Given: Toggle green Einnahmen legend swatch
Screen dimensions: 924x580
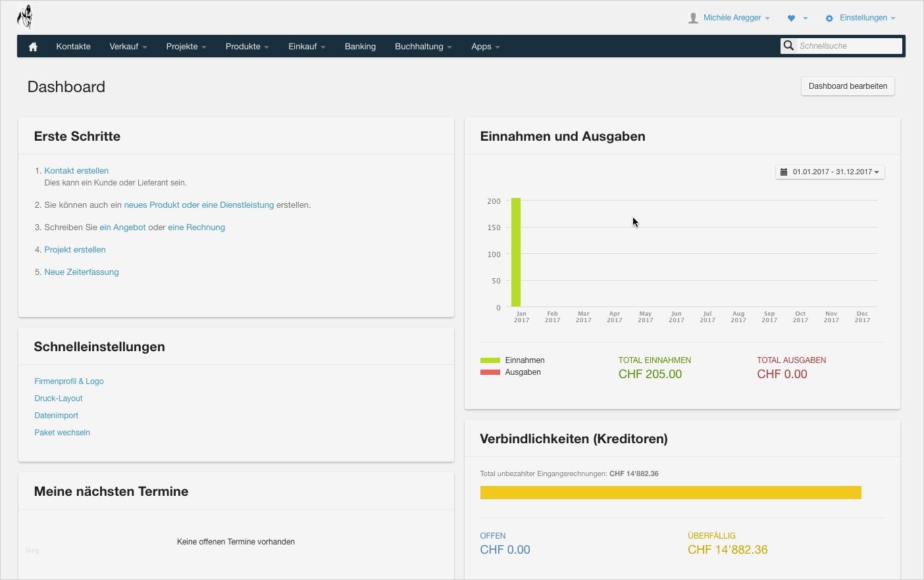Looking at the screenshot, I should (x=490, y=360).
